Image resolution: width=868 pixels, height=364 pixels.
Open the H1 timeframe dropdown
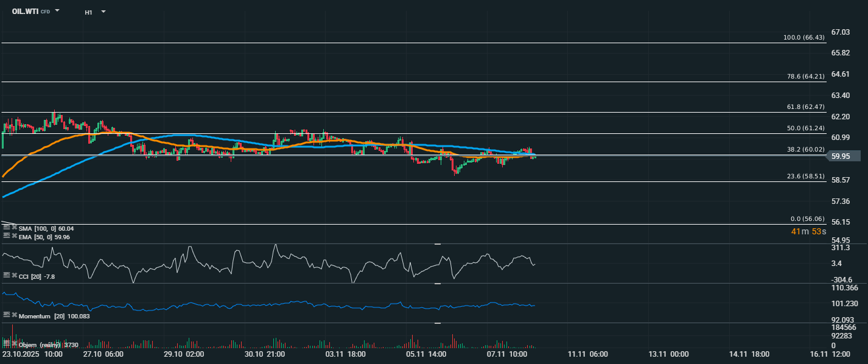click(x=103, y=12)
